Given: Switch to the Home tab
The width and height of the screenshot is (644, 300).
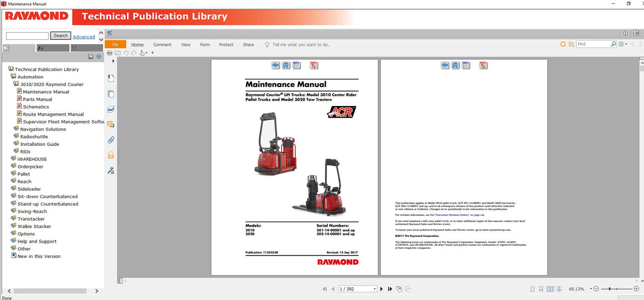Looking at the screenshot, I should click(x=137, y=45).
